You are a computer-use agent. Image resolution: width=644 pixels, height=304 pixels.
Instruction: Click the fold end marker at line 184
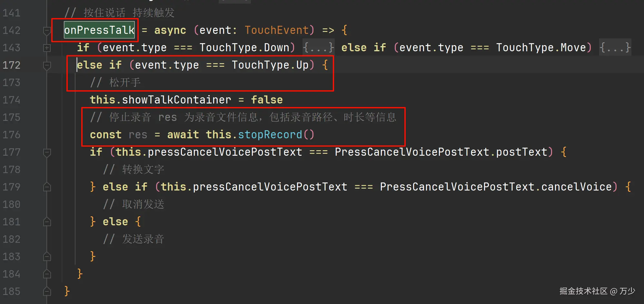tap(47, 274)
